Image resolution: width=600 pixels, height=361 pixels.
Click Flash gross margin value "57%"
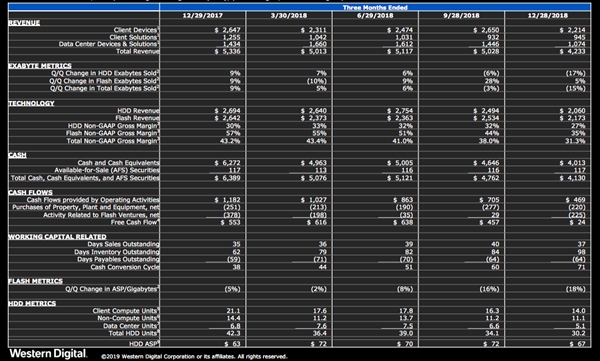[233, 133]
